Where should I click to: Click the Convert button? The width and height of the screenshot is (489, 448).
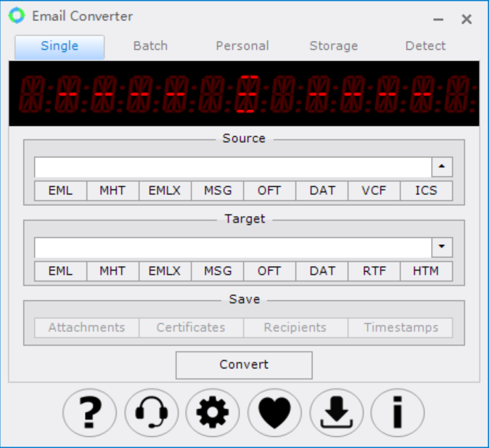(x=244, y=365)
